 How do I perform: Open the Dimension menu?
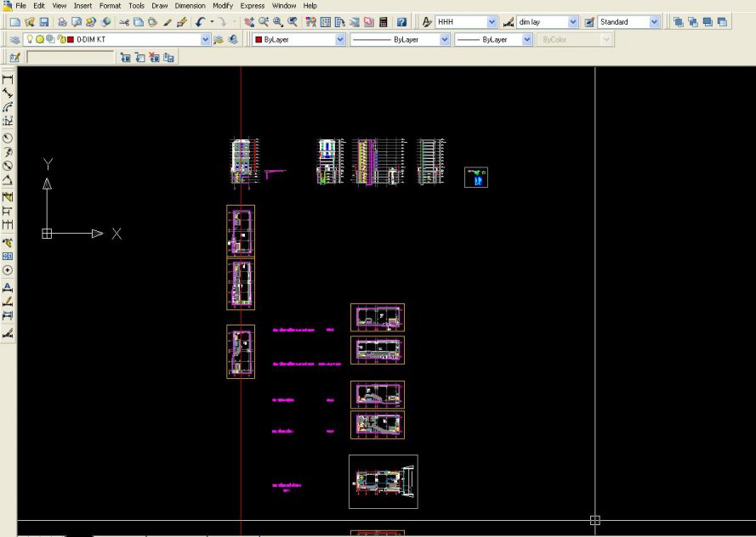pos(190,5)
